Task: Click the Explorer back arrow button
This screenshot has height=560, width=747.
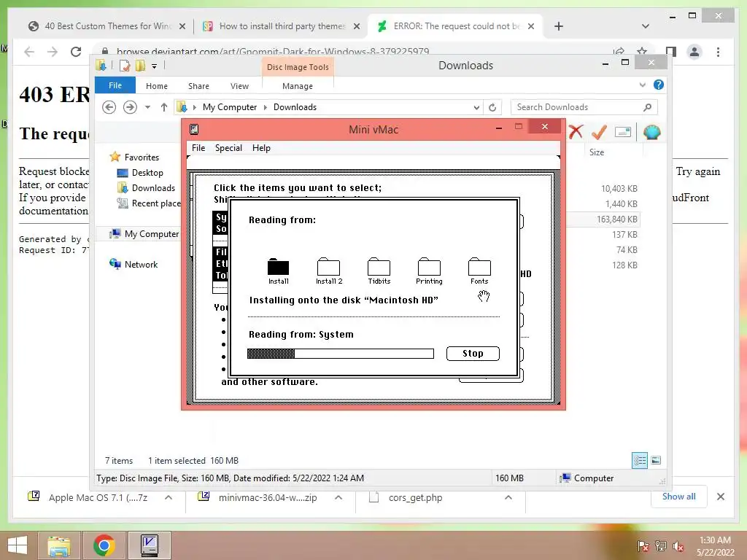Action: point(109,107)
